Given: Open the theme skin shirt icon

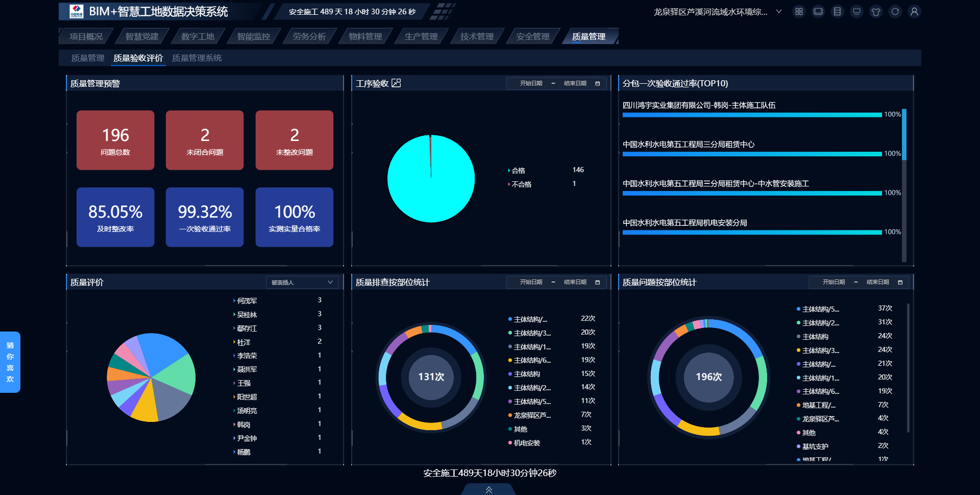Looking at the screenshot, I should pyautogui.click(x=876, y=12).
